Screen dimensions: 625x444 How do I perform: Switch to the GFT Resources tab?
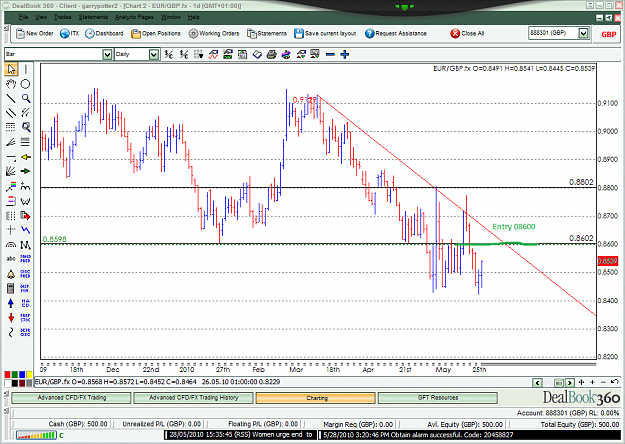click(438, 398)
